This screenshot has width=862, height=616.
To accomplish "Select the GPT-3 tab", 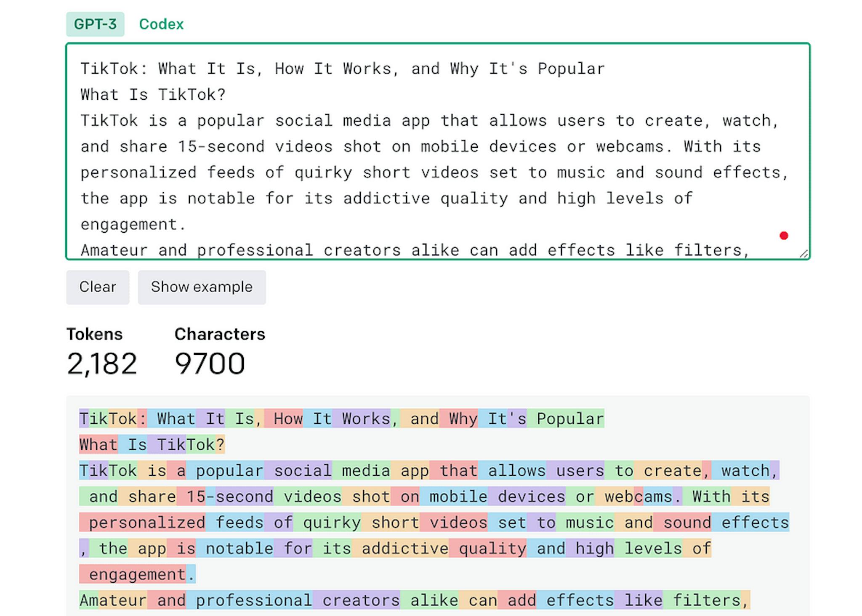I will [x=95, y=24].
